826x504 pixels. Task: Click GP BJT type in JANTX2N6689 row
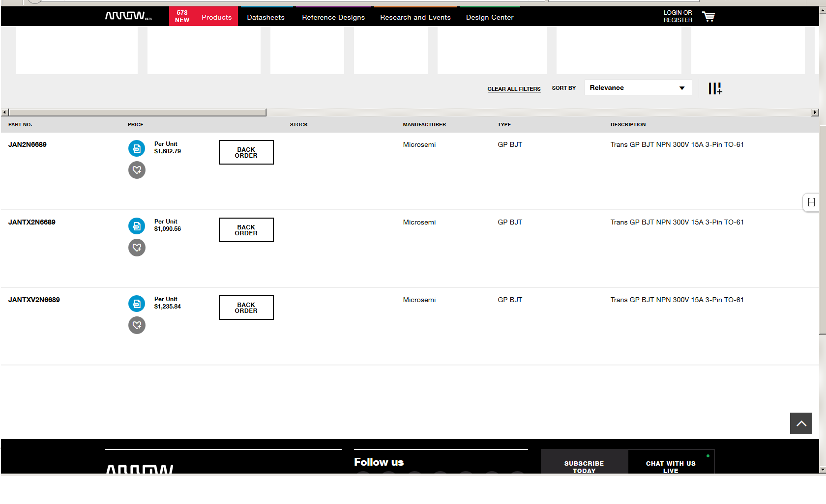(510, 222)
